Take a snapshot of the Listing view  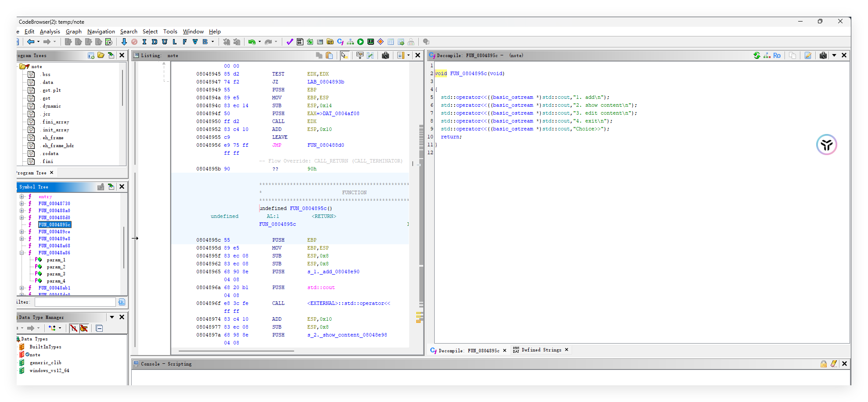(x=385, y=55)
